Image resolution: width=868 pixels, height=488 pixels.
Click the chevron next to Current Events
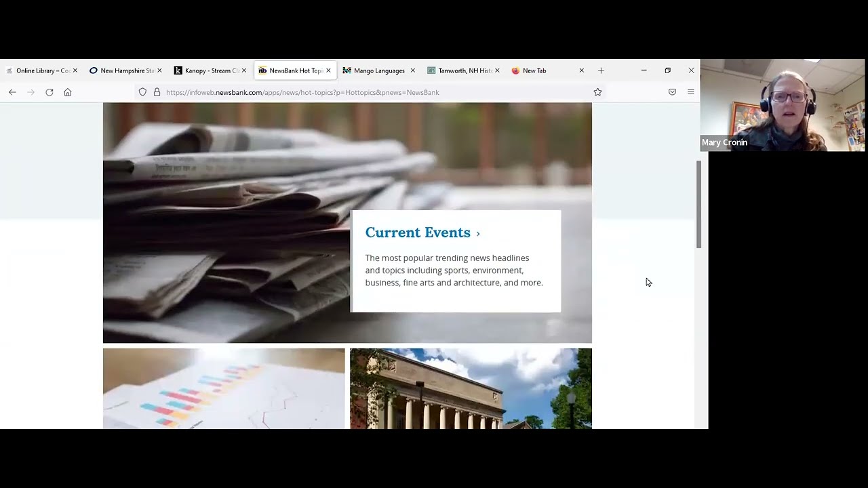point(478,234)
